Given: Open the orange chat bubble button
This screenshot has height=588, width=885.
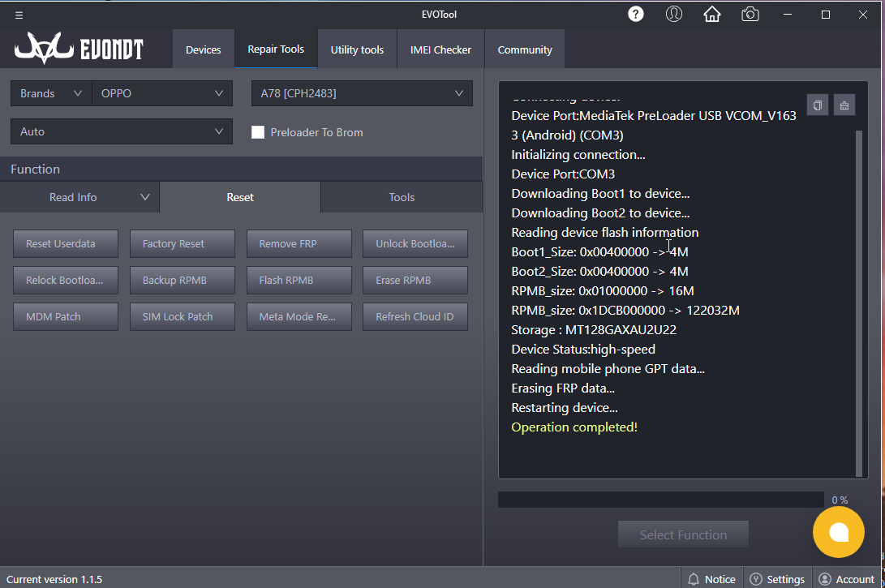Looking at the screenshot, I should pyautogui.click(x=838, y=532).
